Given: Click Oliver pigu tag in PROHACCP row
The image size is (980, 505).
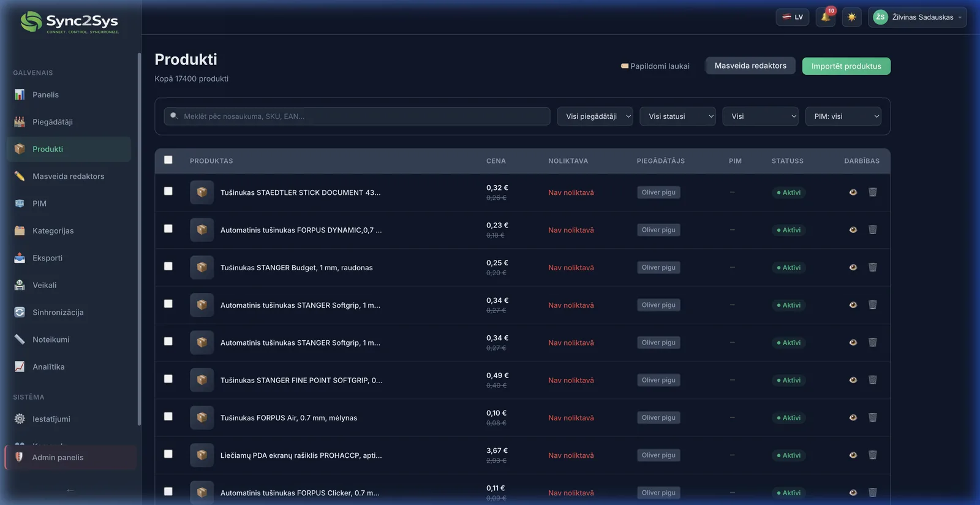Looking at the screenshot, I should click(658, 455).
